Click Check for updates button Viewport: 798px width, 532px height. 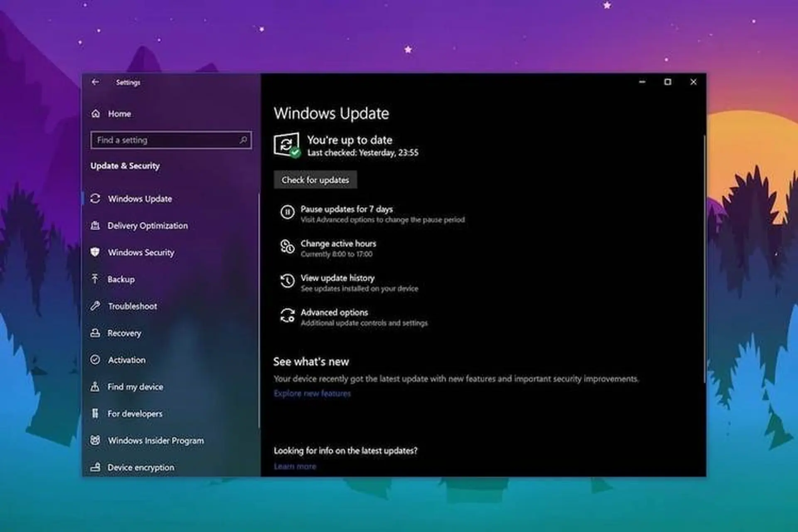point(315,180)
